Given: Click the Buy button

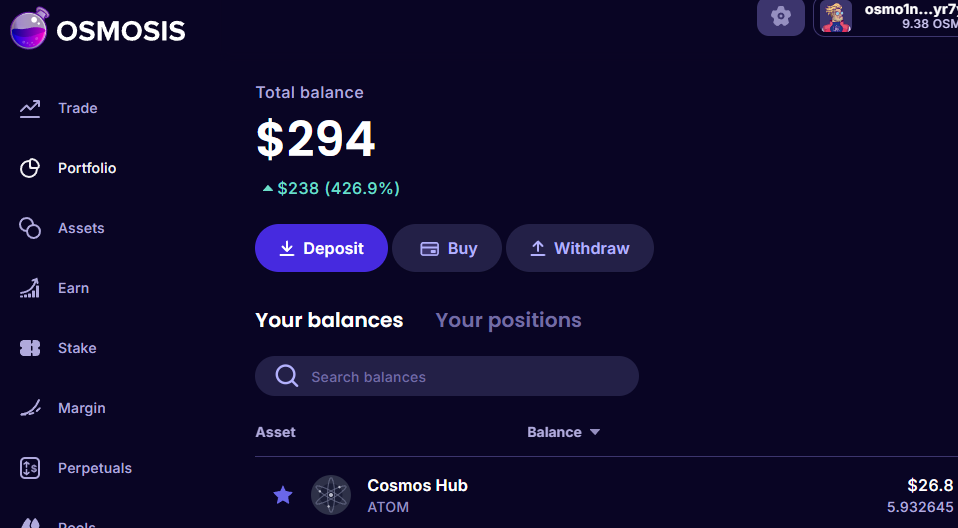Looking at the screenshot, I should [446, 248].
